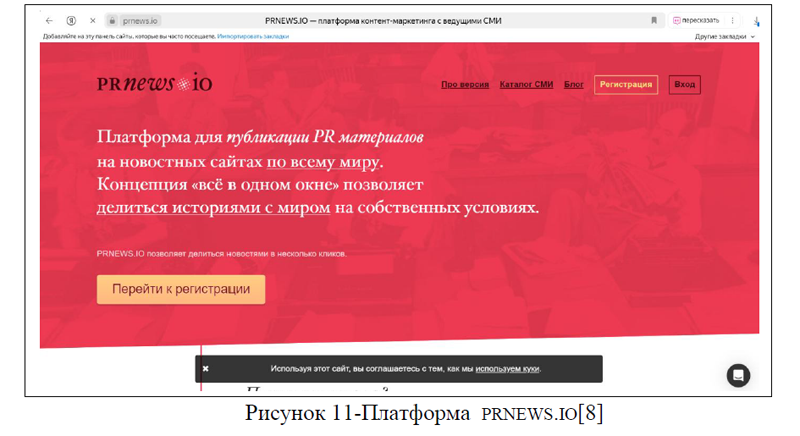Click 'по всему миру' link
The width and height of the screenshot is (800, 436).
click(x=323, y=162)
